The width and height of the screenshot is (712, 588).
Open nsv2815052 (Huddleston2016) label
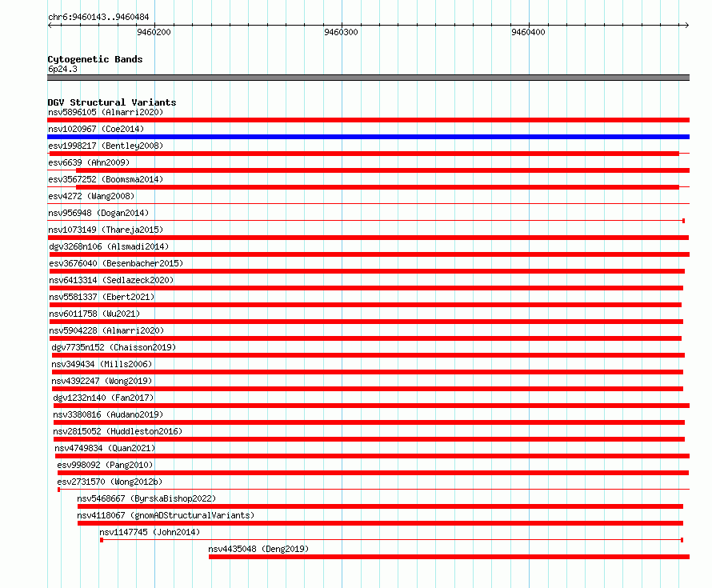tap(118, 431)
